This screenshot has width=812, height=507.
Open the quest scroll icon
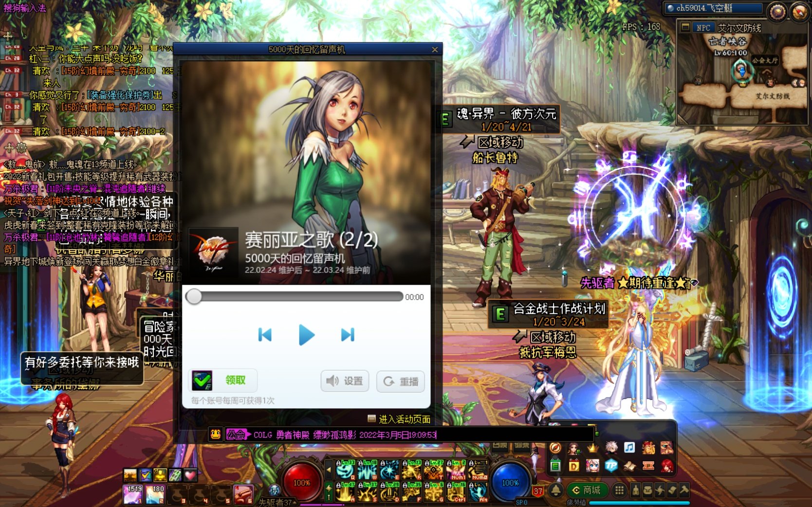672,490
